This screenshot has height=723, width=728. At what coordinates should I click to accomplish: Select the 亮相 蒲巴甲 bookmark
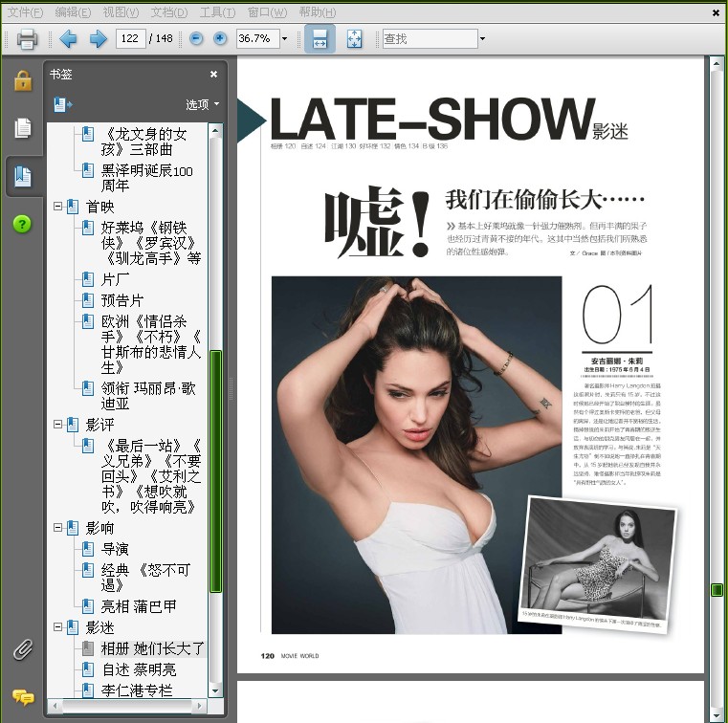pos(139,606)
